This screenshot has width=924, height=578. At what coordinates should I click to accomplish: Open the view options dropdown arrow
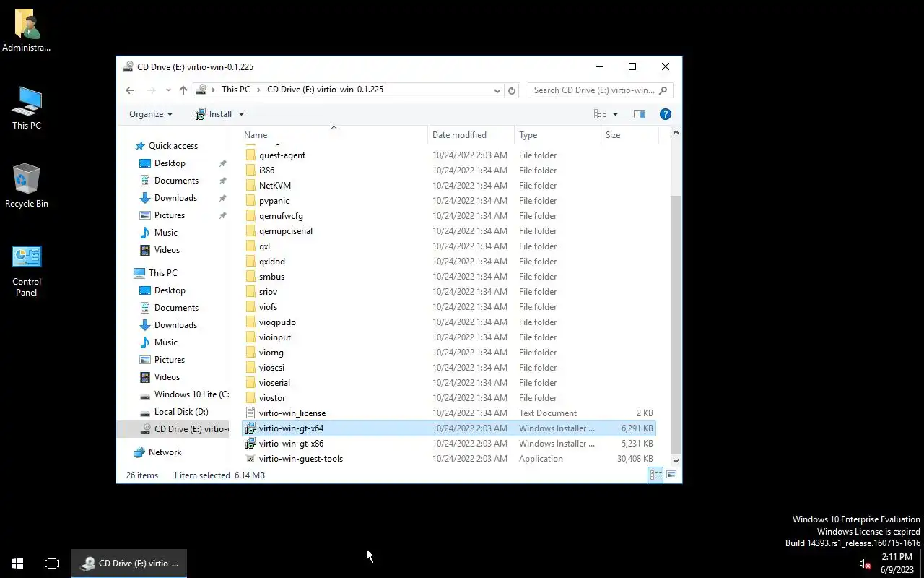(615, 114)
